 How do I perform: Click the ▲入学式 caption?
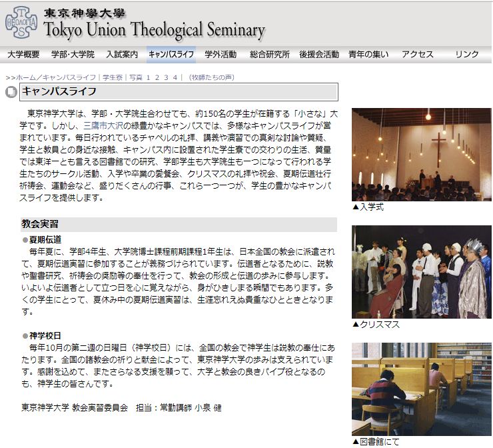368,207
